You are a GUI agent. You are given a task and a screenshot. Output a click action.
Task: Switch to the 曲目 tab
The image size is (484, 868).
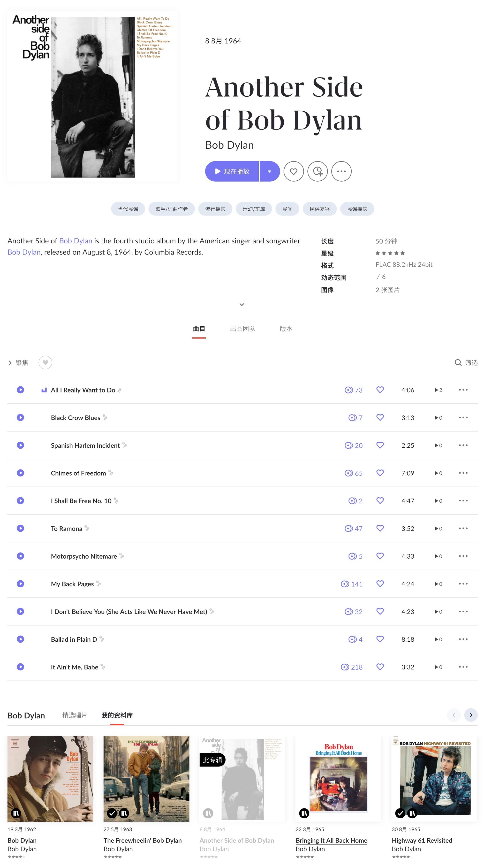[199, 329]
